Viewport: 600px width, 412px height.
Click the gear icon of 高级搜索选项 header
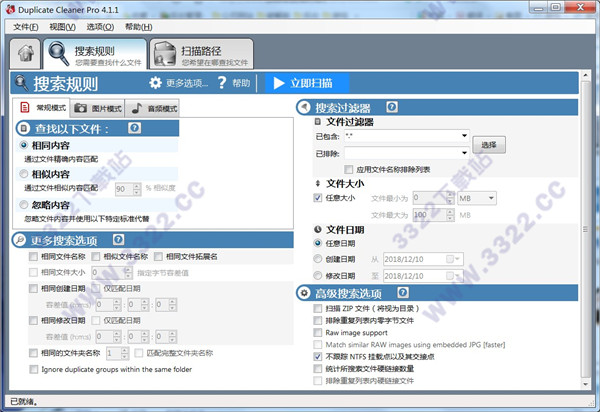coord(304,293)
